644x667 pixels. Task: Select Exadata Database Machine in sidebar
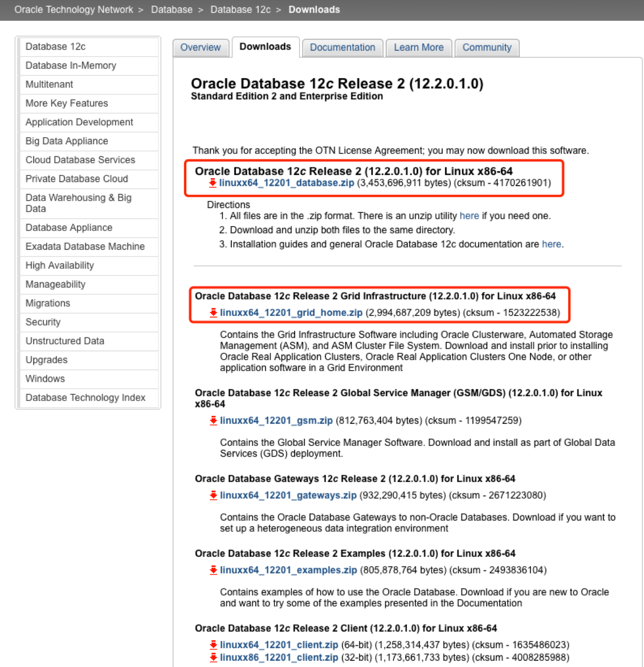click(89, 246)
